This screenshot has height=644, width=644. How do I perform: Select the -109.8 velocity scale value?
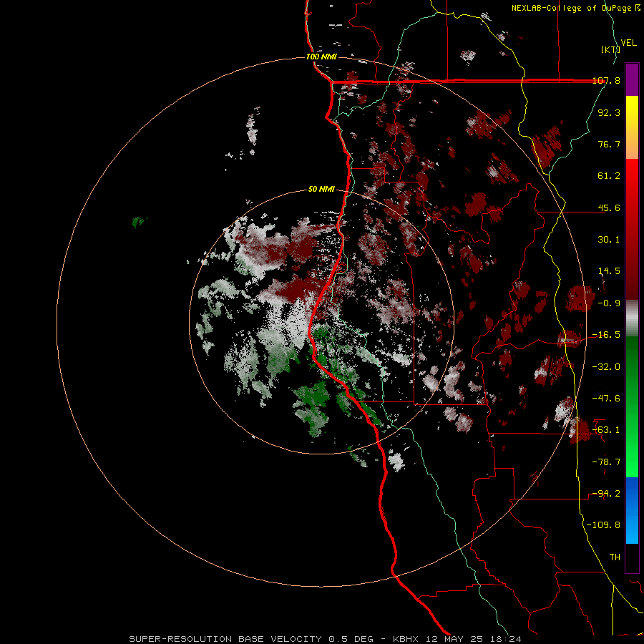point(603,525)
